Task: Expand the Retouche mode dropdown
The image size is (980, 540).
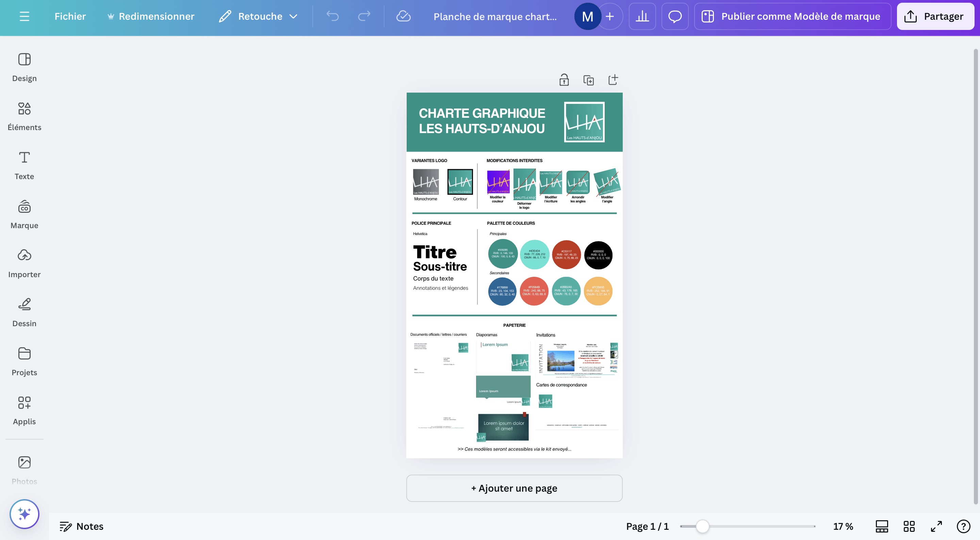Action: 259,16
